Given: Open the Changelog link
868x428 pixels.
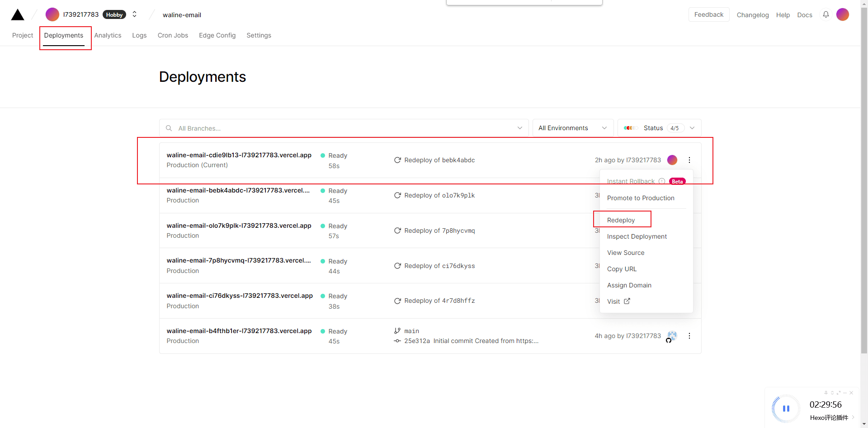Looking at the screenshot, I should pos(753,15).
